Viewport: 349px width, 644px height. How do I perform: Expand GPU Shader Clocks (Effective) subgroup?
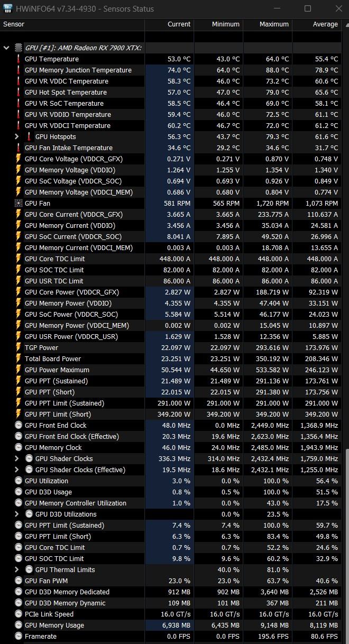click(x=17, y=470)
